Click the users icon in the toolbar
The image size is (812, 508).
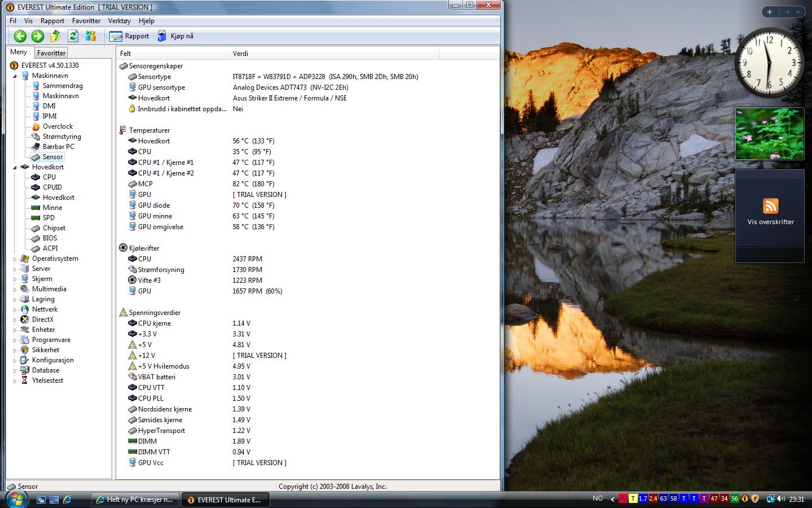click(90, 36)
